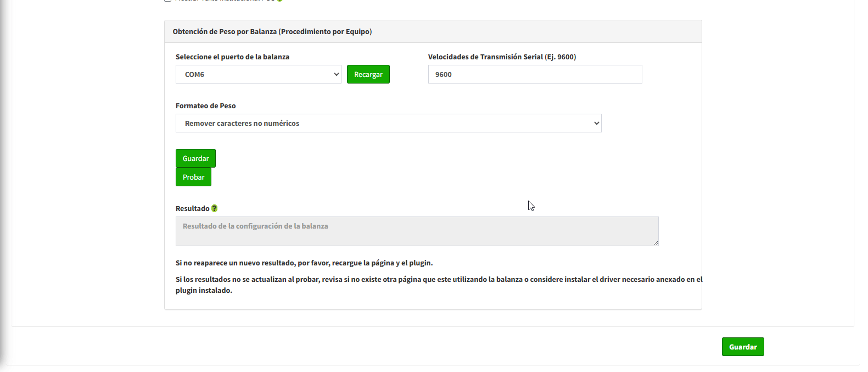The image size is (868, 372).
Task: Click the Resultado label text
Action: tap(192, 208)
